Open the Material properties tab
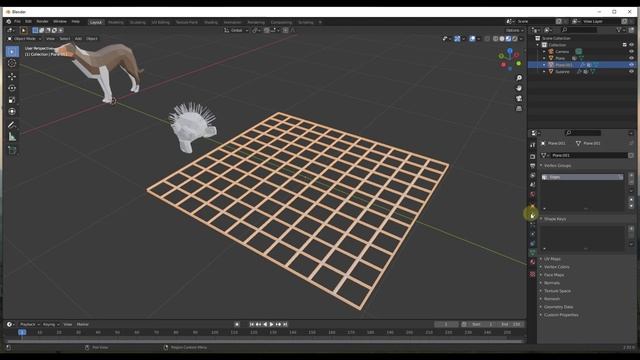This screenshot has width=640, height=360. pos(532,262)
